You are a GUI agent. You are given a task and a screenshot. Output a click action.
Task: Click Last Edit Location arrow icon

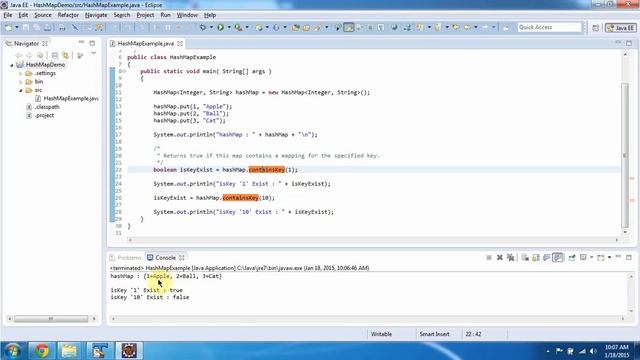point(456,27)
